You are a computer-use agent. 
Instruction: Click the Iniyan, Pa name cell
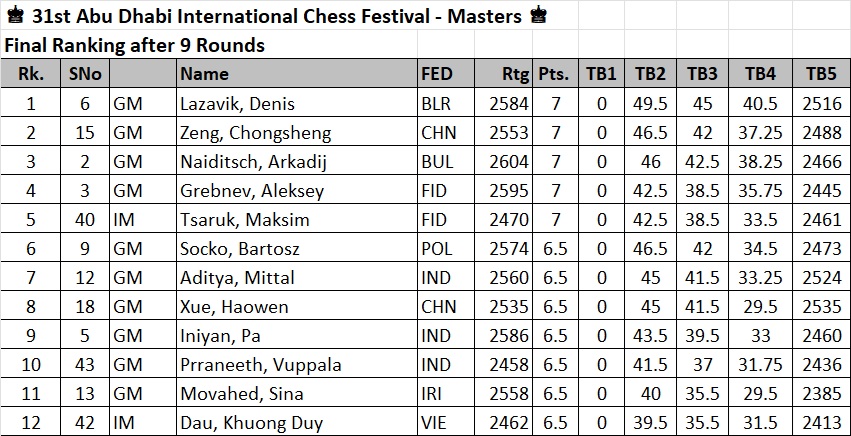click(297, 336)
